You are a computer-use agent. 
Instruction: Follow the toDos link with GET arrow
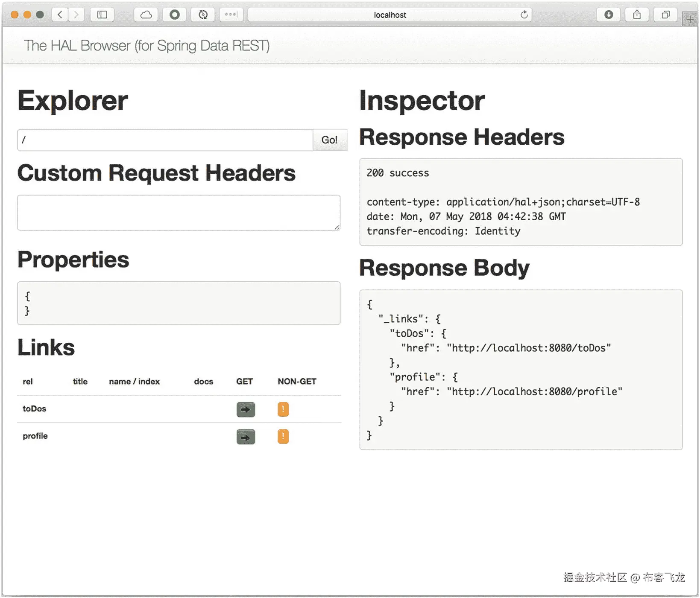[246, 409]
